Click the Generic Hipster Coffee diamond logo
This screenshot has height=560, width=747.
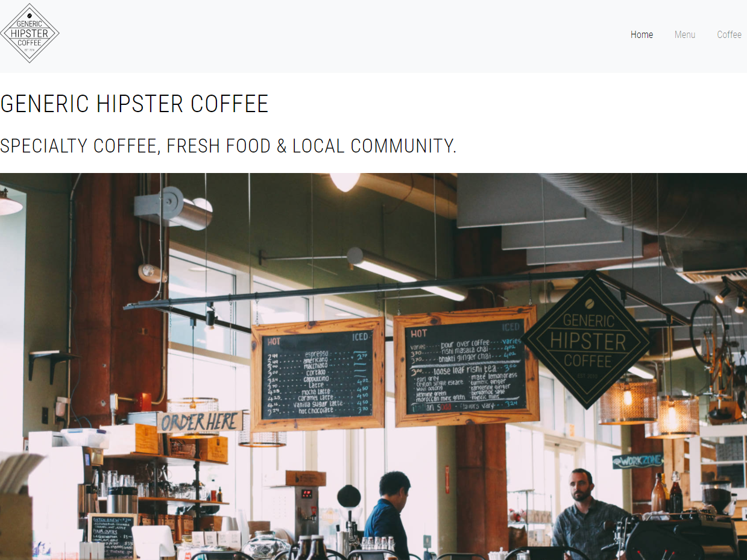click(x=30, y=33)
